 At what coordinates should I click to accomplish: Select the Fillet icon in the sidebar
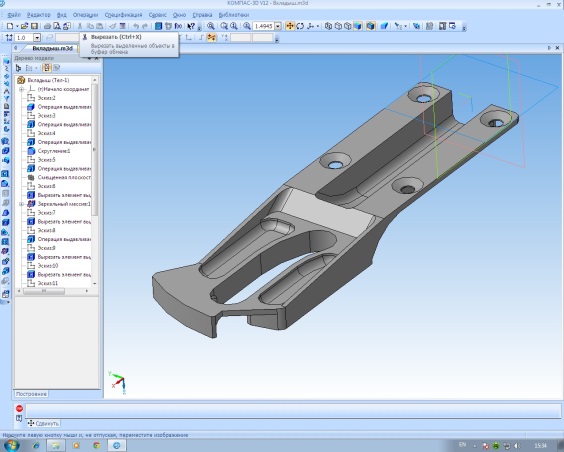(5, 183)
